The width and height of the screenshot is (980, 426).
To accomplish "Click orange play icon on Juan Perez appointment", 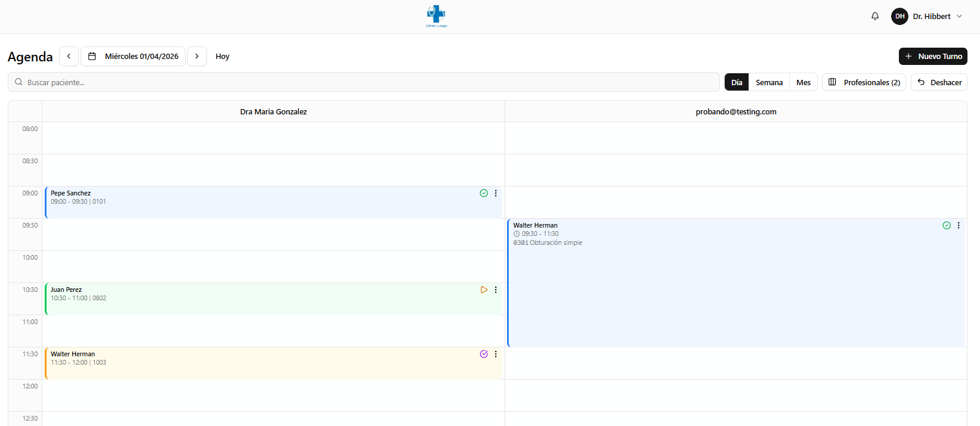I will [484, 290].
